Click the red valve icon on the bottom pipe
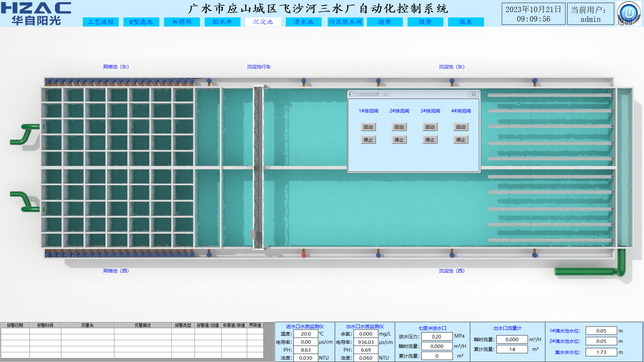Viewport: 644px width, 362px height. point(304,255)
